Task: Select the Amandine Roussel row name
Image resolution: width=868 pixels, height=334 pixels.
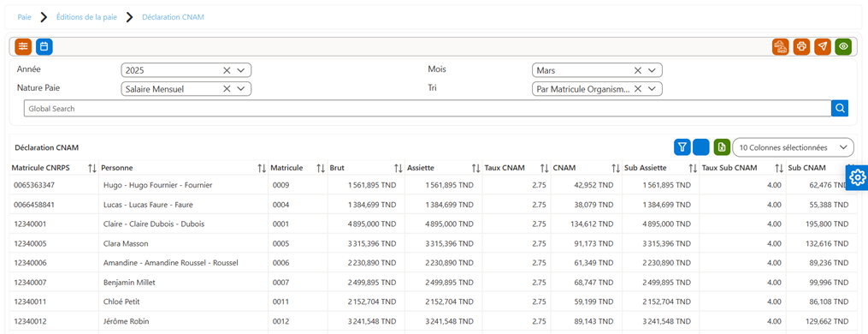Action: (171, 263)
